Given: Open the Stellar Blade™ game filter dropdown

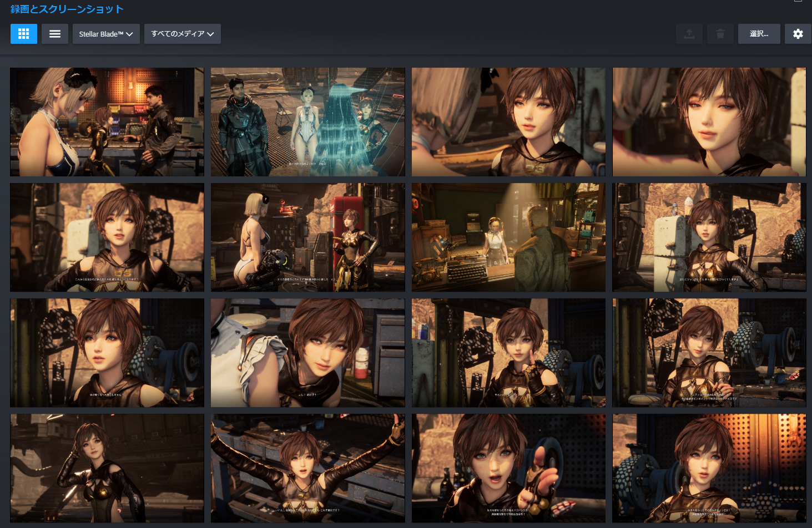Looking at the screenshot, I should coord(106,34).
